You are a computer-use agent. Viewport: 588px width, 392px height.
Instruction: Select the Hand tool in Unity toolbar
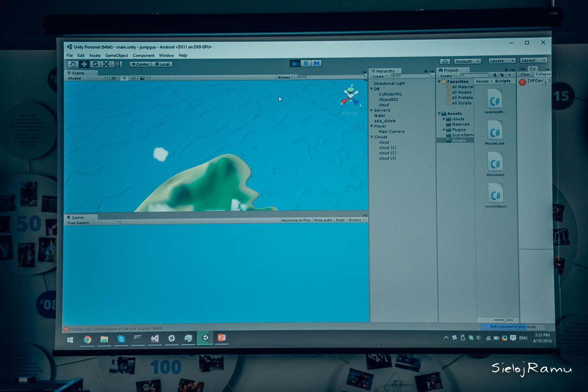pyautogui.click(x=73, y=64)
